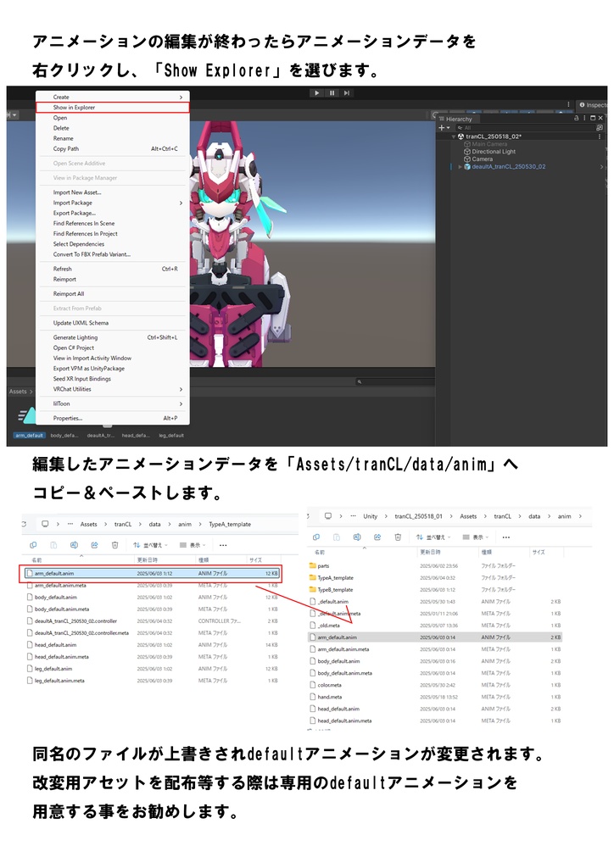This screenshot has height=868, width=614.
Task: Click the Pause button in Unity toolbar
Action: [332, 93]
